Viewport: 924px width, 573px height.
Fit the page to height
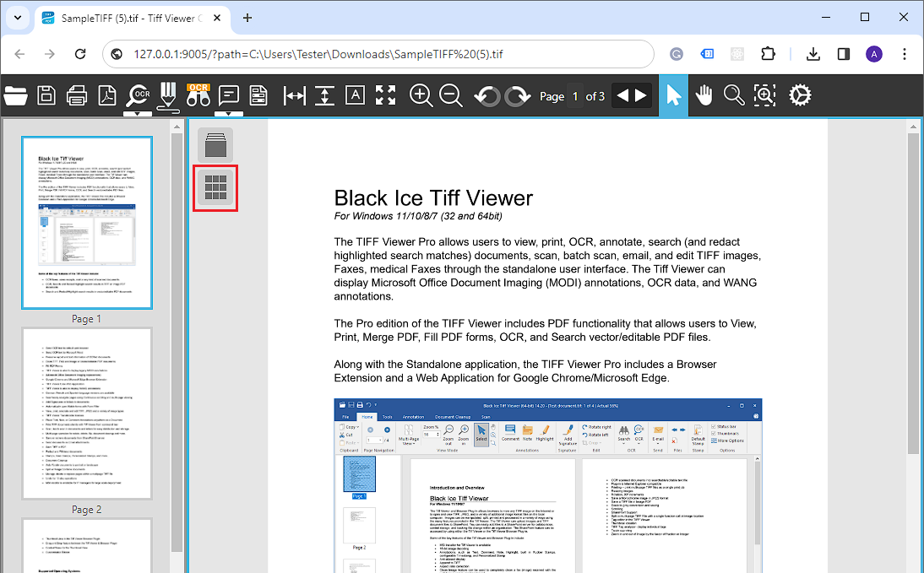(x=324, y=95)
